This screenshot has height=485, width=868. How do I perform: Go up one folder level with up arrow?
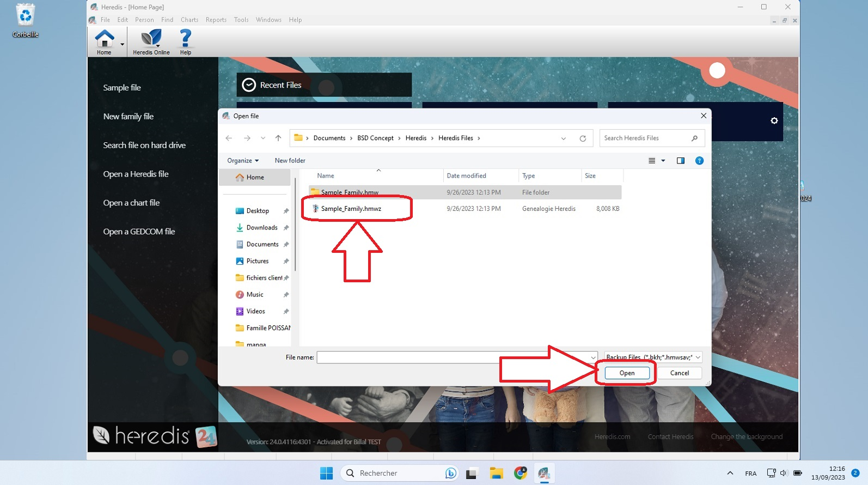[278, 138]
